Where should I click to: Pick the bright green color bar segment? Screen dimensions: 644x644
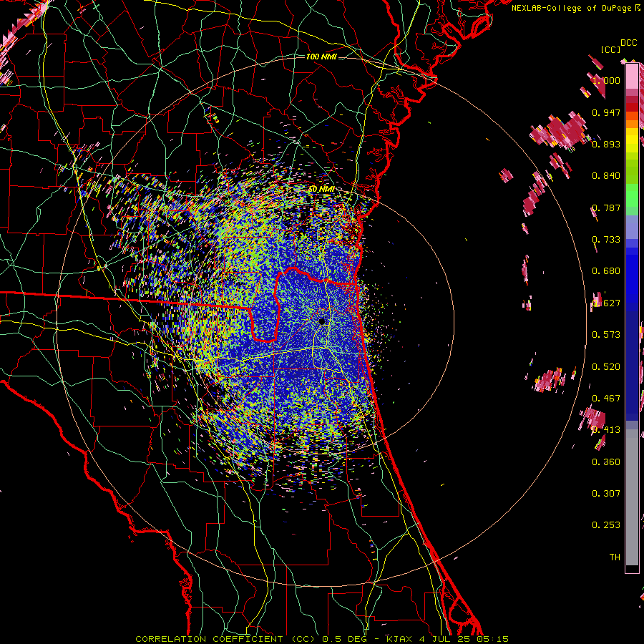click(632, 195)
